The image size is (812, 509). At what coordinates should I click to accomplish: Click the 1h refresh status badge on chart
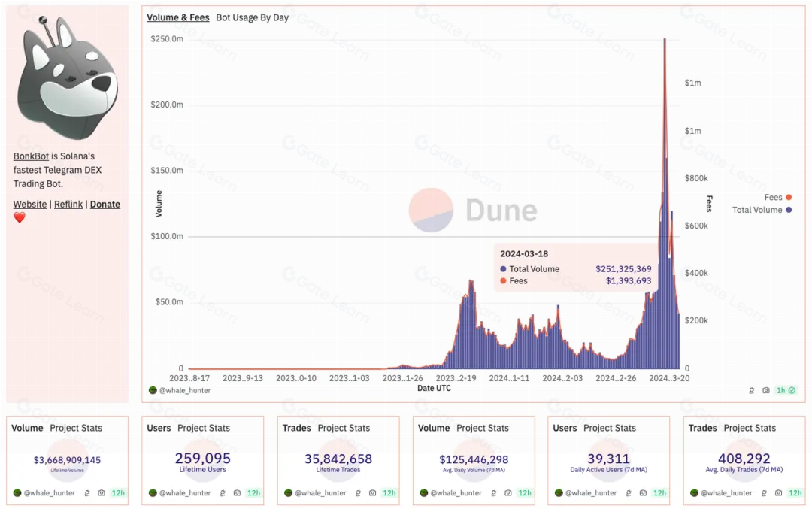point(786,390)
